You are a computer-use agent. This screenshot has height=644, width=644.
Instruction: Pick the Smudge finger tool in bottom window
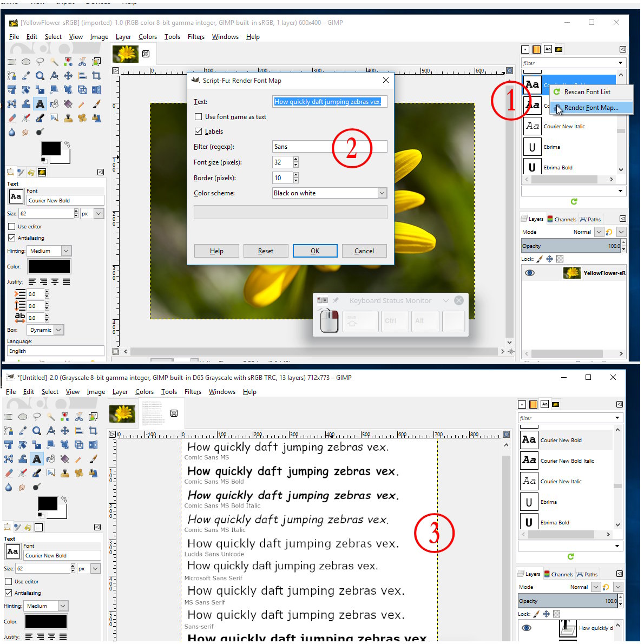click(x=22, y=487)
